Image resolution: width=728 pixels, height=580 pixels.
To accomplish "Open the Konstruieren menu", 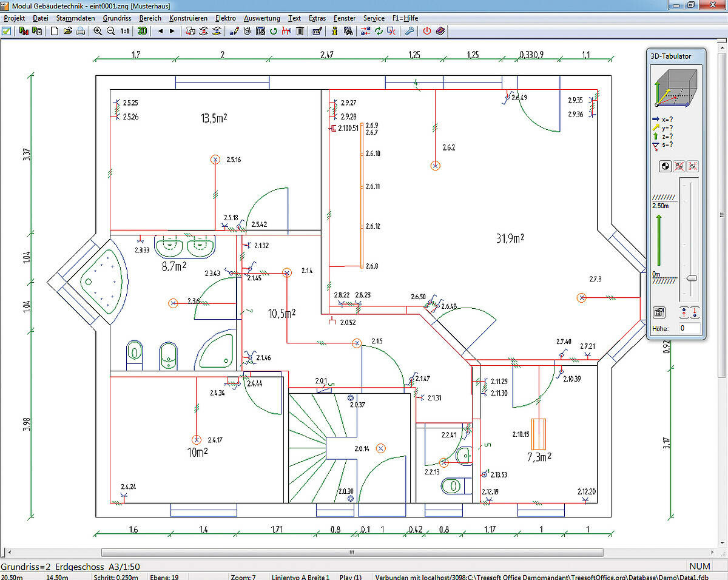I will point(188,18).
